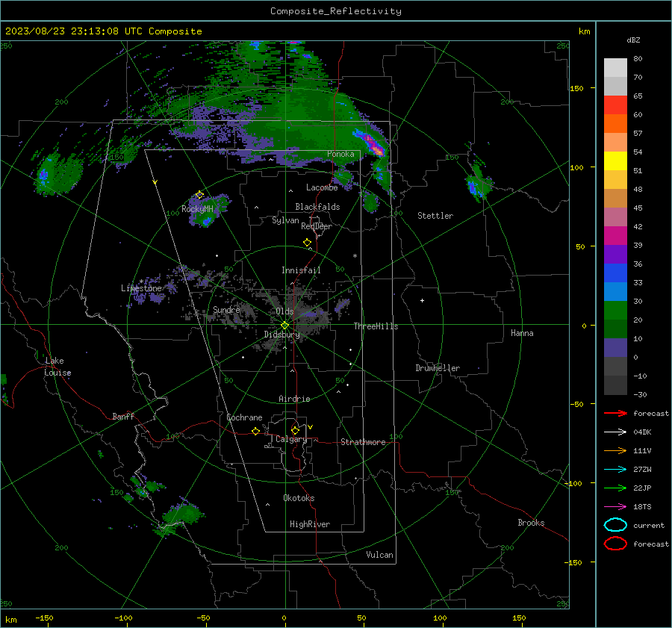The height and width of the screenshot is (628, 672).
Task: Click the Sundre label
Action: tap(226, 309)
